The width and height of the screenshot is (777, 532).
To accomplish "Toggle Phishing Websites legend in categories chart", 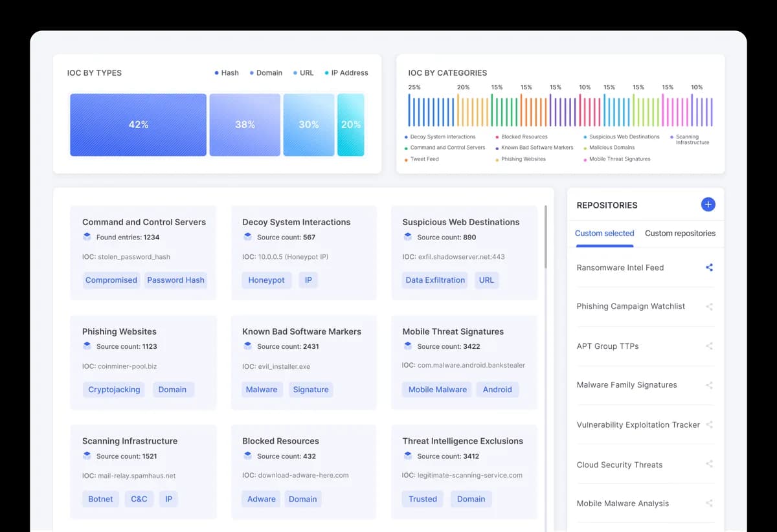I will [522, 159].
